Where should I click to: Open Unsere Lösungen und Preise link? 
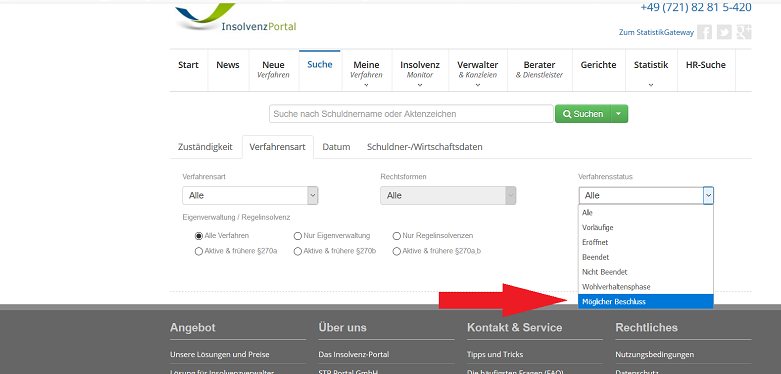tap(220, 355)
